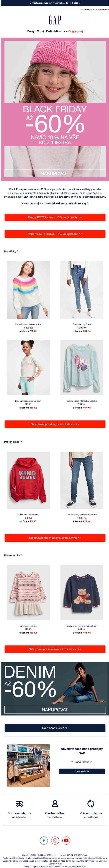Viewport: 109px width, 868px height.
Task: Click Zeny s EXTRA slevou 10% button
Action: click(55, 217)
